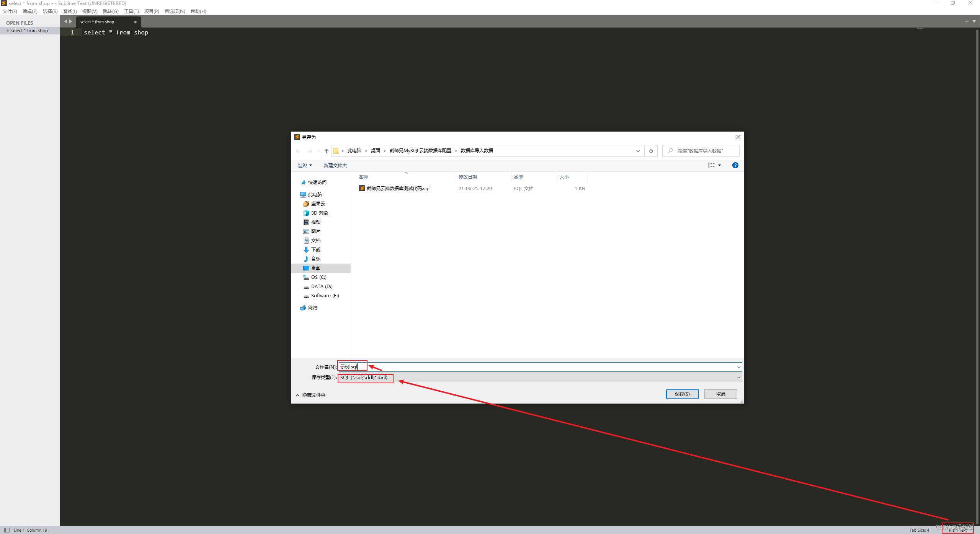
Task: Sort by 名称 column header
Action: point(363,177)
